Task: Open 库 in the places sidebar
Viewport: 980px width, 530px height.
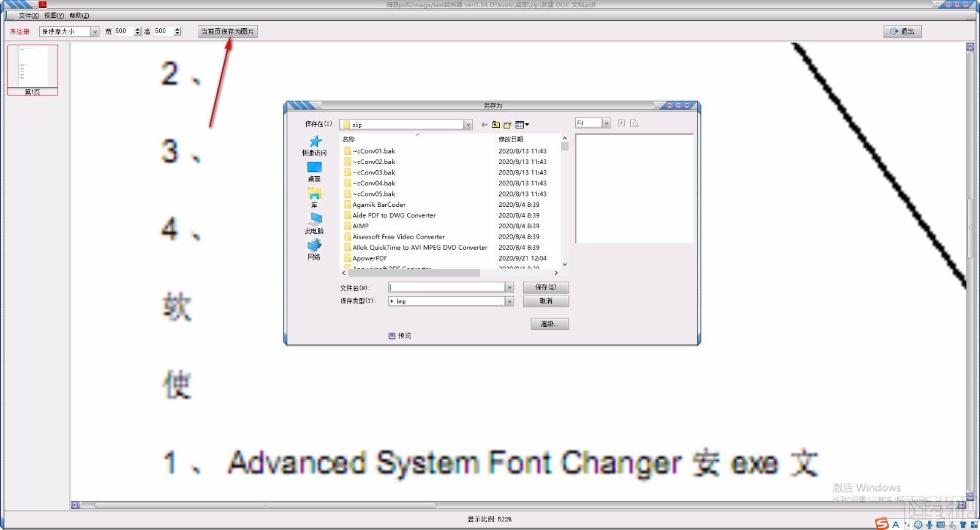Action: pos(314,198)
